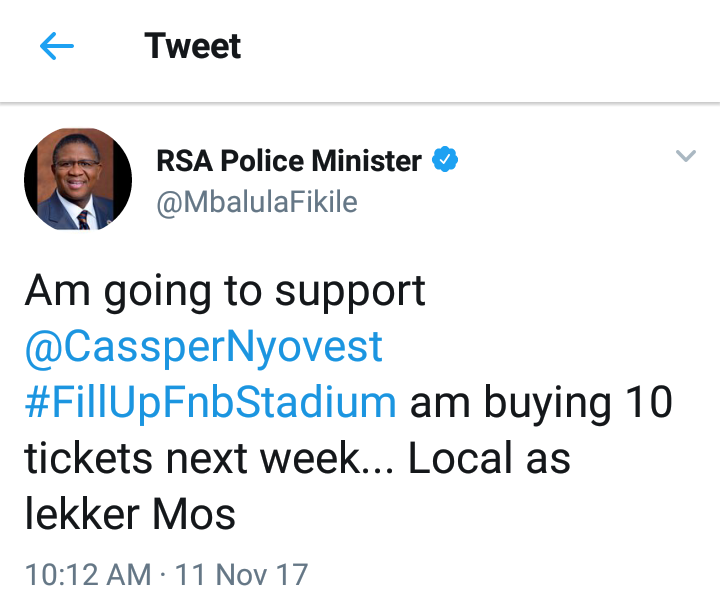Tap the blue verified badge
Viewport: 720px width, 591px height.
click(x=445, y=159)
